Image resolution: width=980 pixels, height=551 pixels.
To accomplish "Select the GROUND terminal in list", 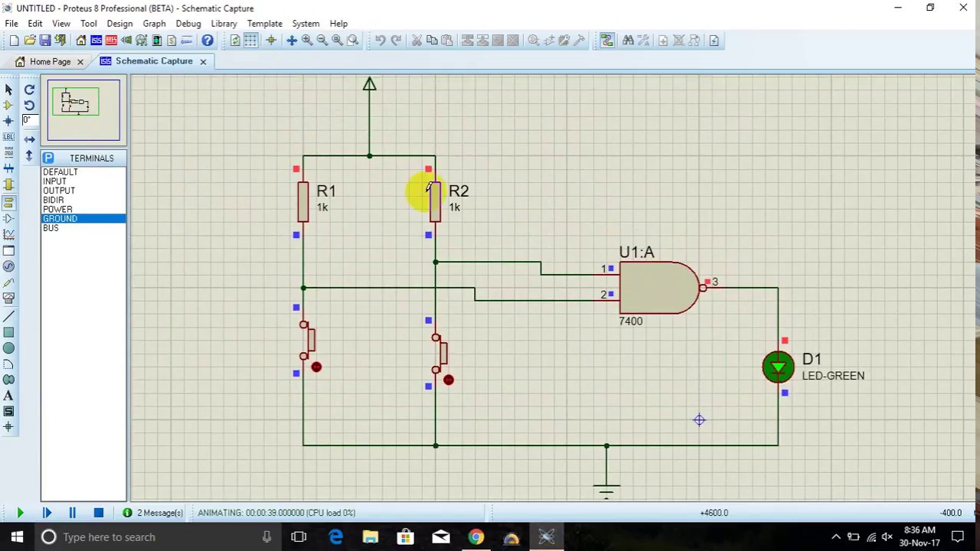I will [60, 219].
